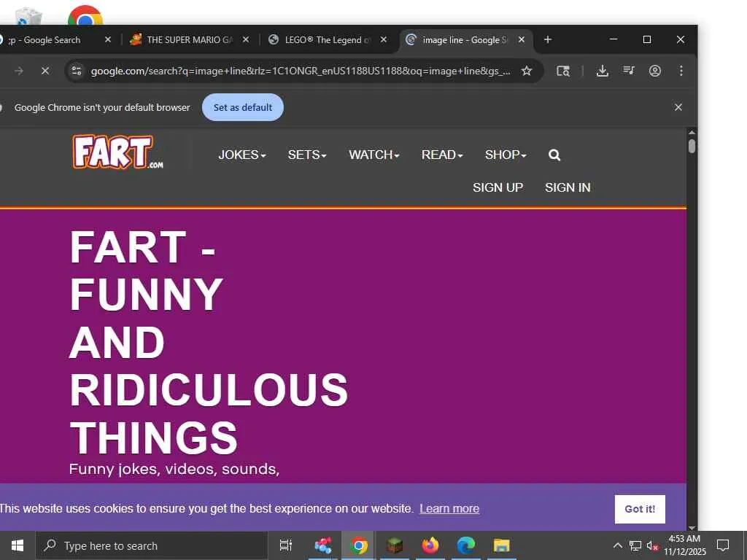The width and height of the screenshot is (747, 560).
Task: Open the Minecraft block taskbar icon
Action: click(395, 545)
